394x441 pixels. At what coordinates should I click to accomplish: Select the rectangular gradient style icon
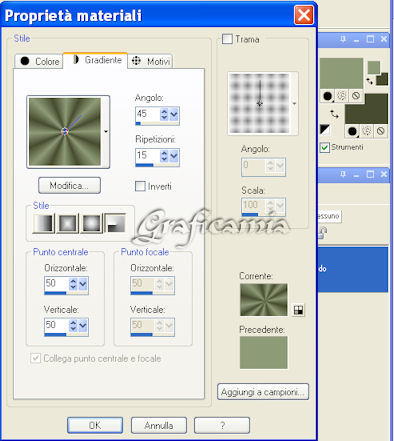coord(68,223)
